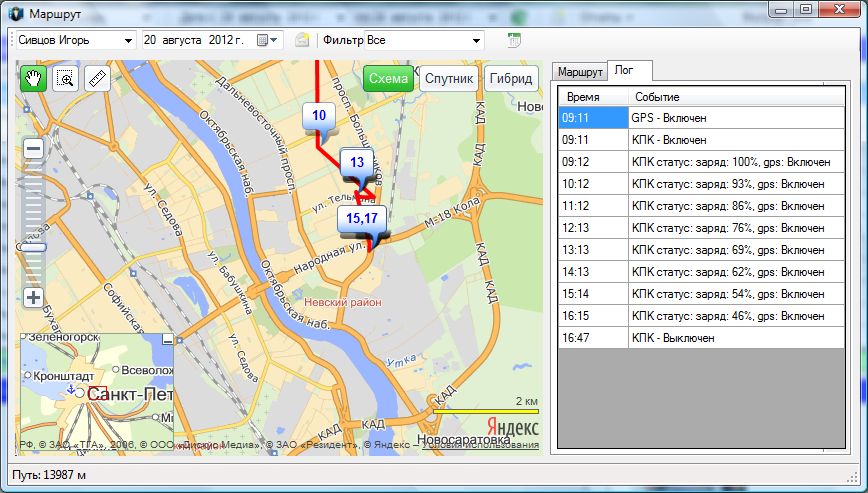Switch map to Гибрид view
Screen dimensions: 868x493
[511, 79]
